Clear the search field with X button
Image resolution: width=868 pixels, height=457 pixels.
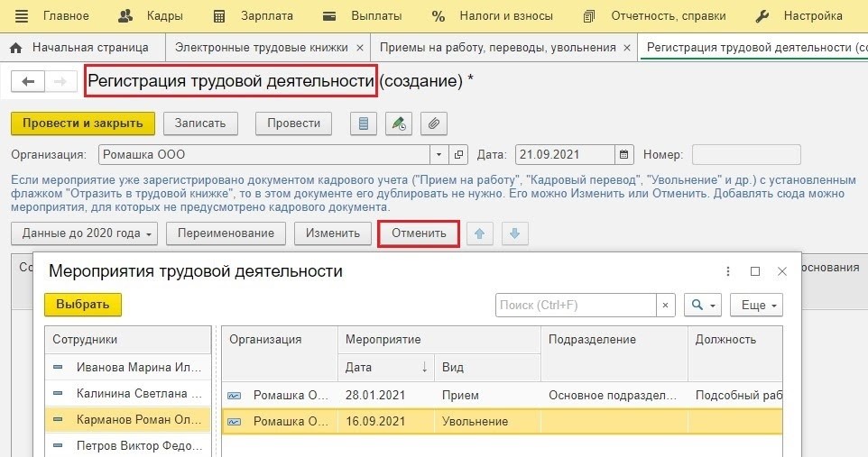point(666,305)
